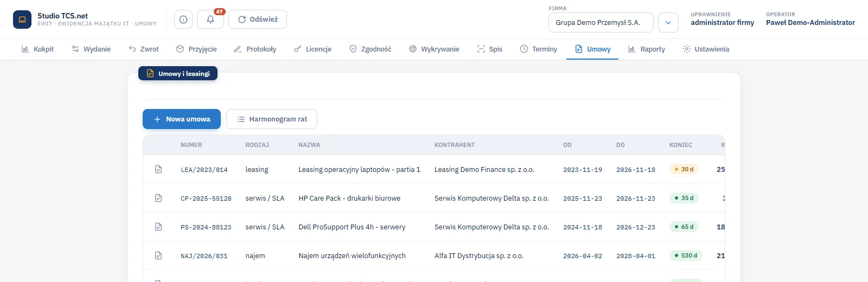Viewport: 868px width, 282px height.
Task: Click the Studio TCS.net laptop logo icon
Action: (x=22, y=20)
